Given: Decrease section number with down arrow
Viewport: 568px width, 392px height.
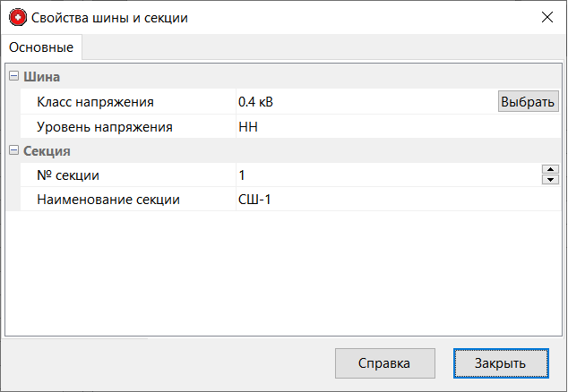Looking at the screenshot, I should tap(551, 180).
